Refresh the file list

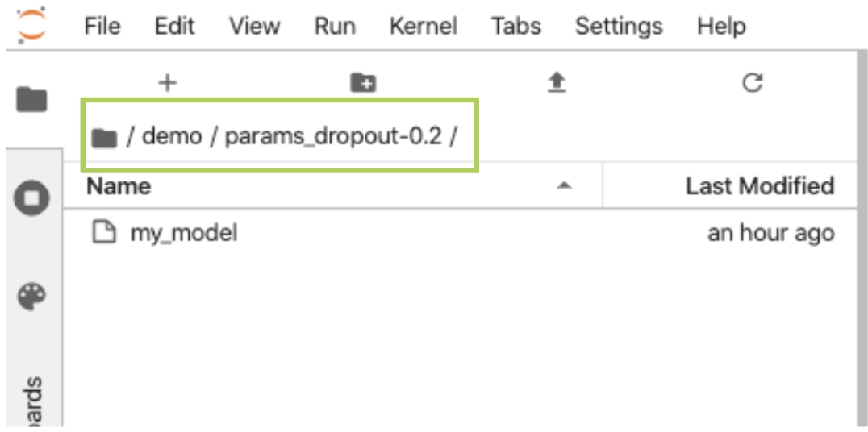[753, 83]
